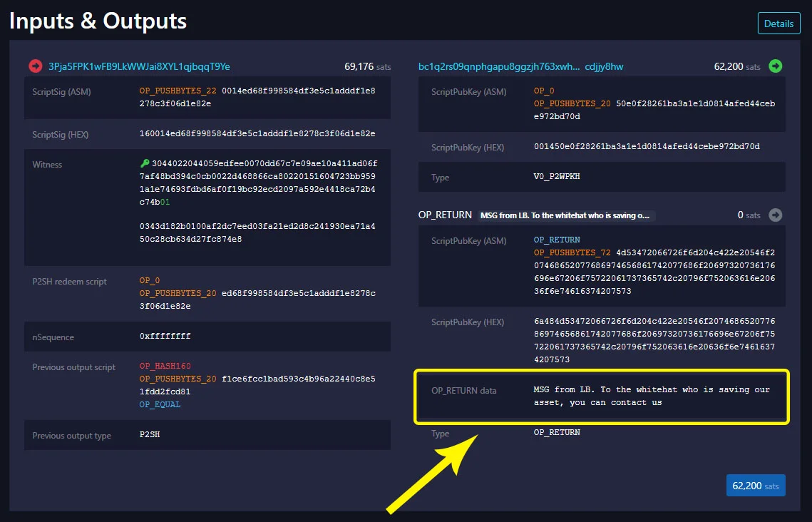The height and width of the screenshot is (522, 812).
Task: Click the OP_PUSHBYTES_22 opcode in ScriptSig
Action: 178,91
